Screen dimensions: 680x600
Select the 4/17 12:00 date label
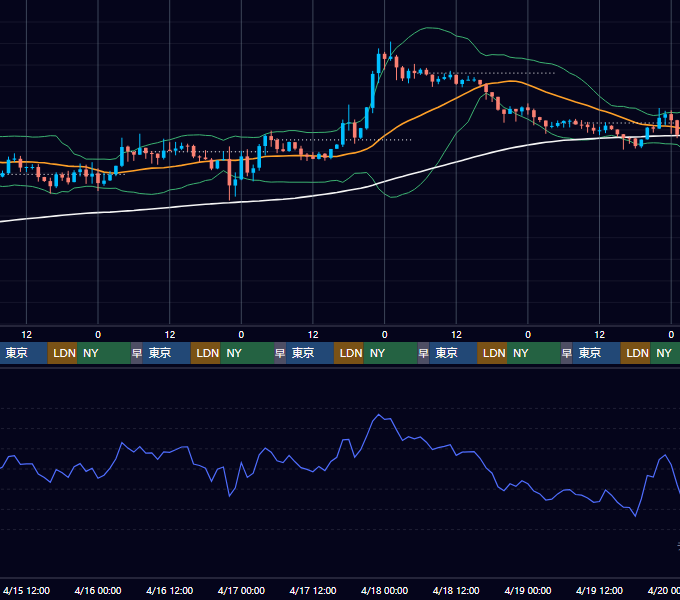pos(313,590)
